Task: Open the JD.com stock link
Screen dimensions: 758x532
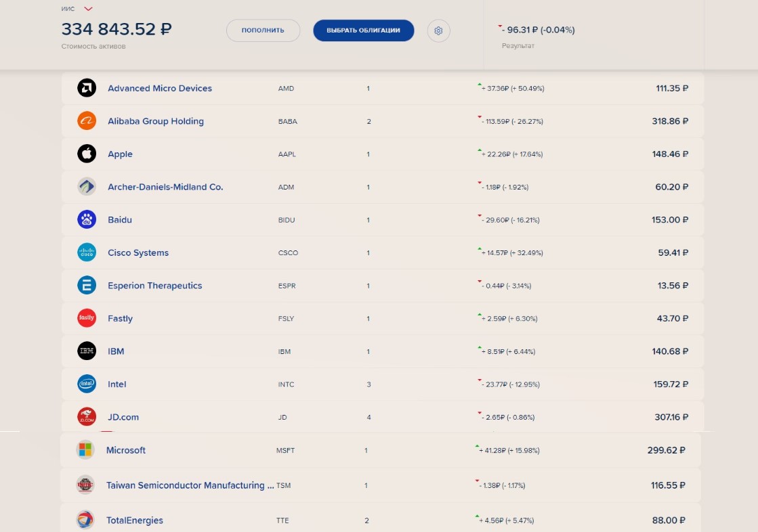Action: (x=123, y=417)
